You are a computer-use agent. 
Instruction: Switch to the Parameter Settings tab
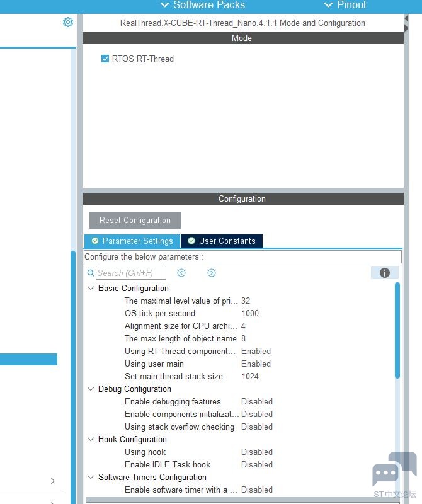pos(132,241)
